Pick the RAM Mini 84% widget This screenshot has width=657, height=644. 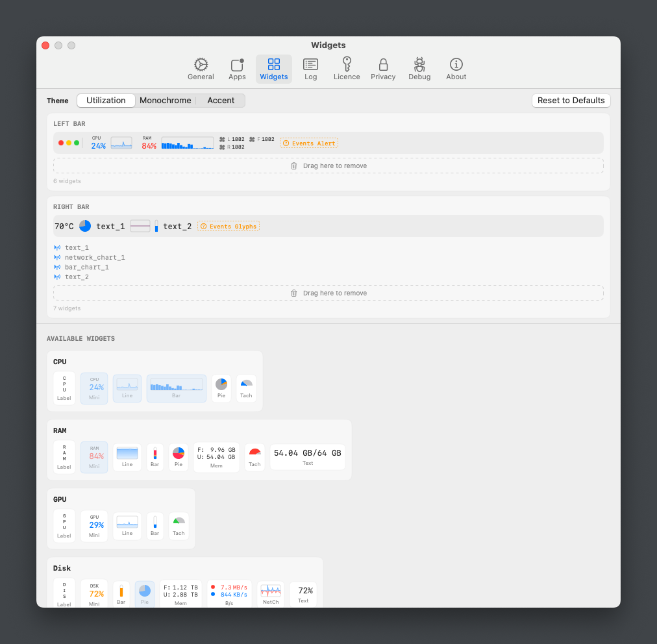pos(94,457)
